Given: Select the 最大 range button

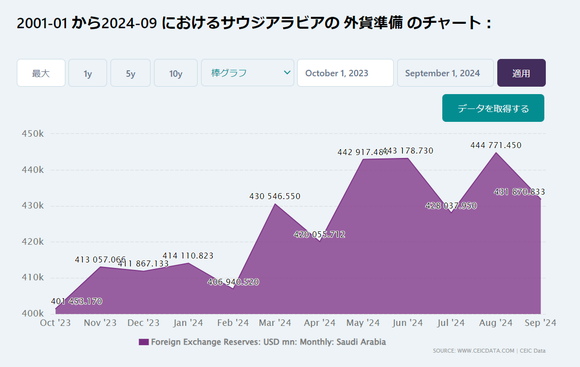Looking at the screenshot, I should click(x=41, y=73).
